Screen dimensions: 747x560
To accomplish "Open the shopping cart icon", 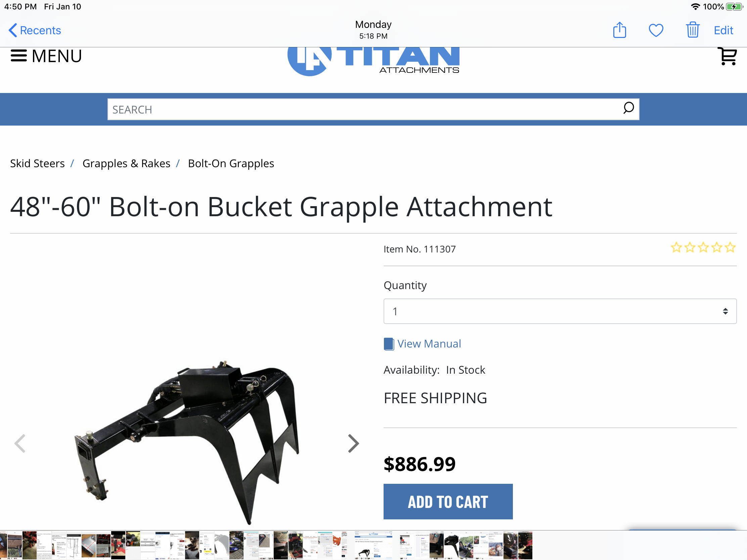I will click(728, 56).
